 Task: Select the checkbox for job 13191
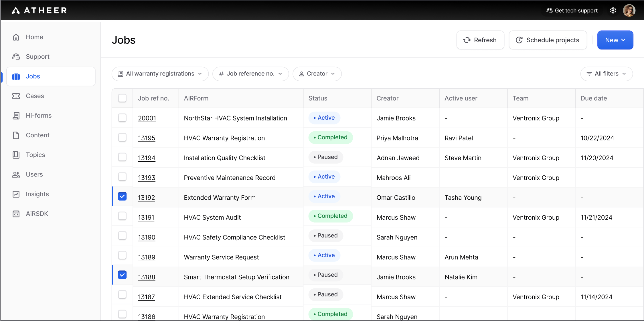click(122, 216)
